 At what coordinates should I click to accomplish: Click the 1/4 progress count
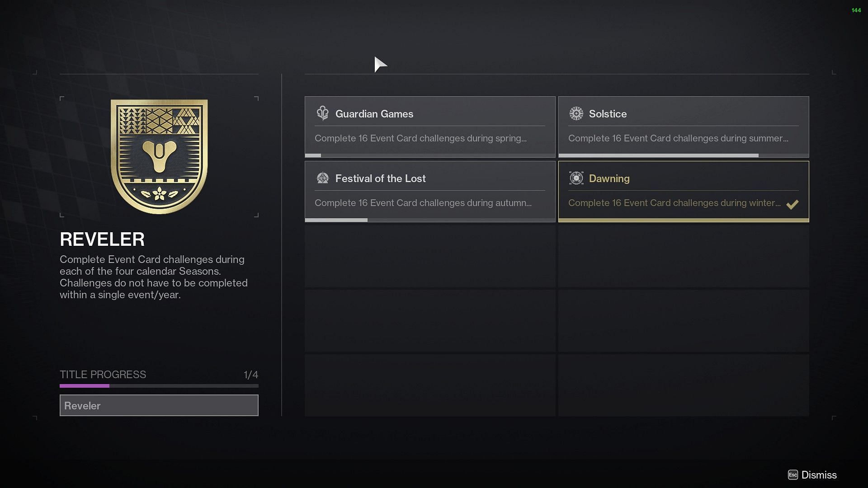point(251,375)
